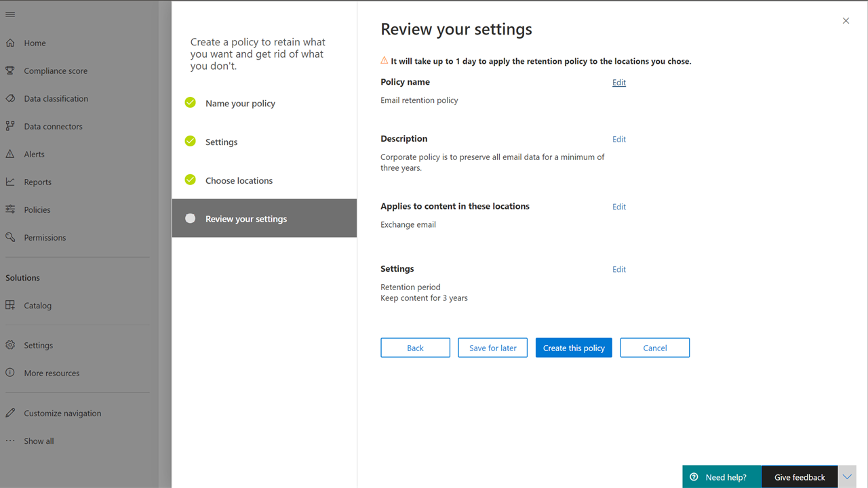Open the hamburger navigation menu icon
The width and height of the screenshot is (868, 488).
pos(10,14)
